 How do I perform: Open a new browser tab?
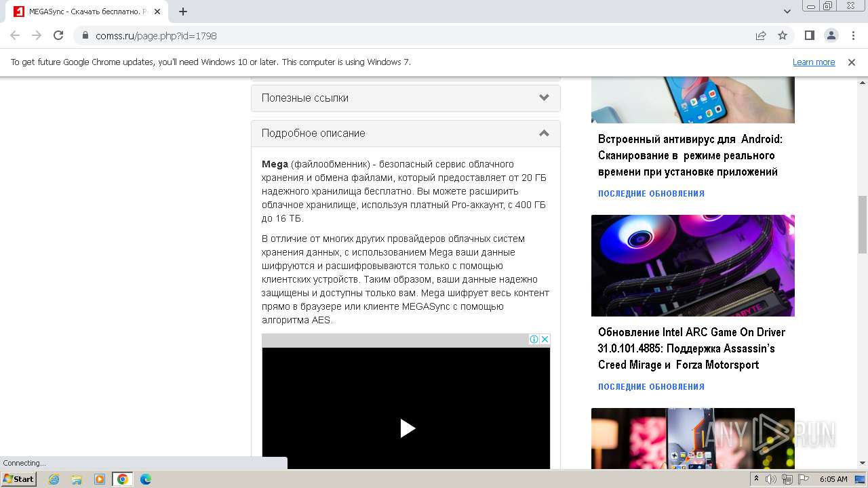pos(183,12)
